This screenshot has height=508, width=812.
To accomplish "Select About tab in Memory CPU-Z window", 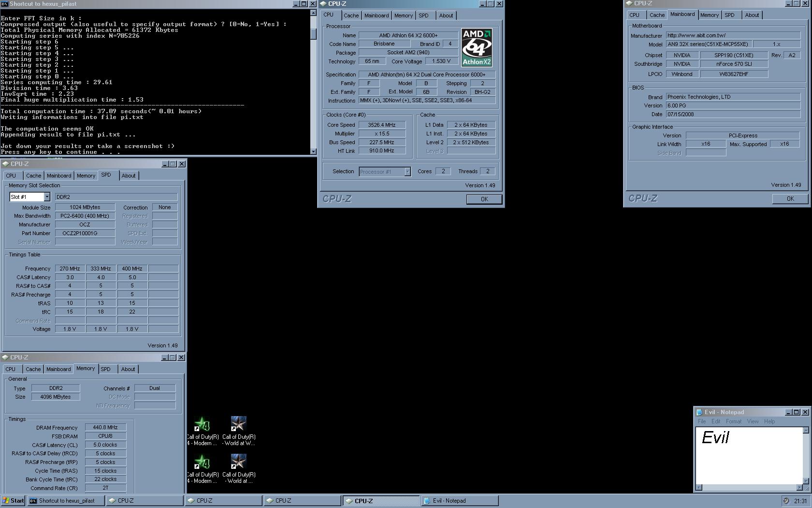I will (128, 369).
